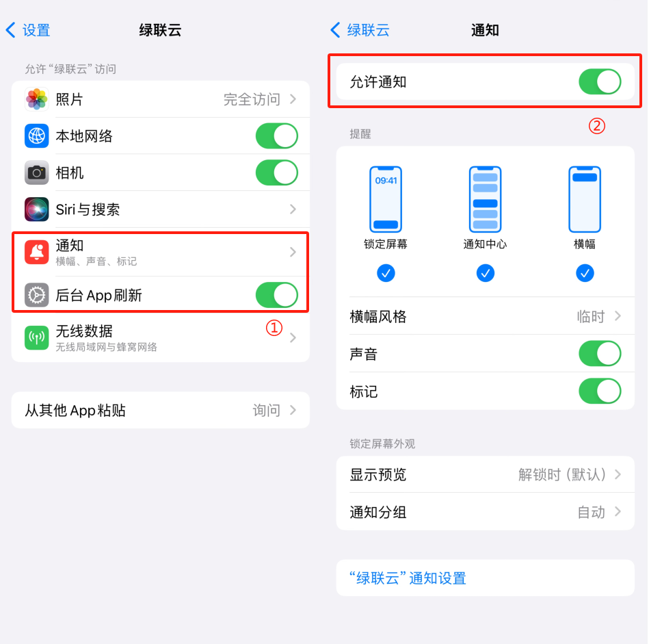Disable the 本地网络 switch
Screen dimensions: 649x644
[277, 136]
